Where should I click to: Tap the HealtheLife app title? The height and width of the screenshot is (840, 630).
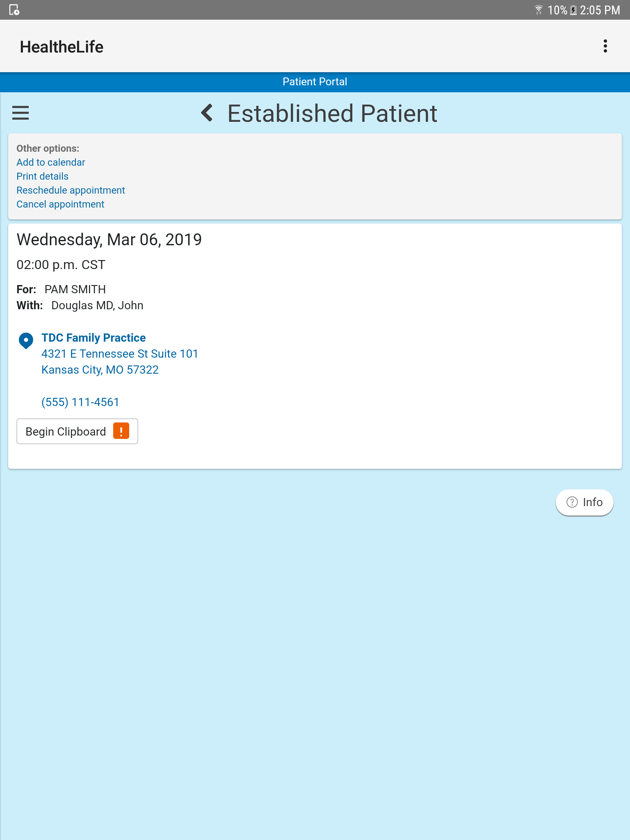coord(62,47)
